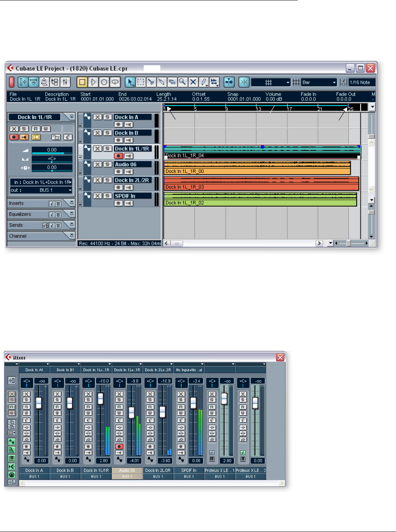Screen dimensions: 396x532
Task: Select the Split scissors tool
Action: coord(151,82)
